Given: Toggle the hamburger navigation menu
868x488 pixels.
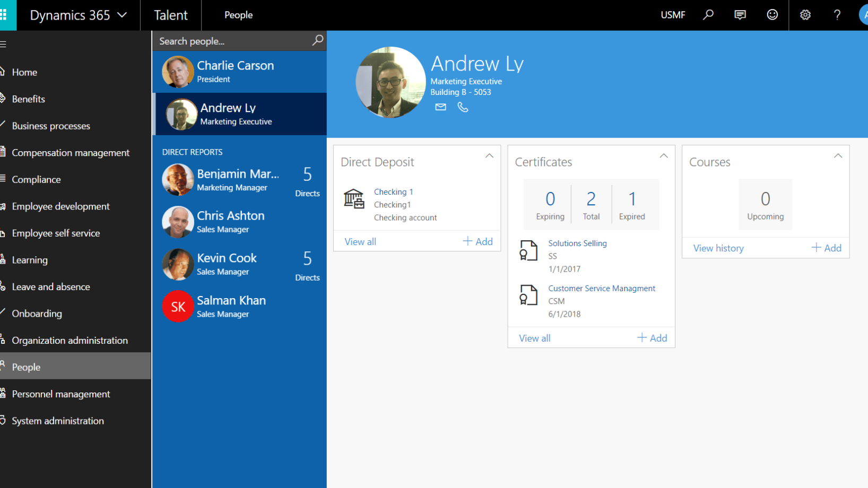Looking at the screenshot, I should coord(3,45).
